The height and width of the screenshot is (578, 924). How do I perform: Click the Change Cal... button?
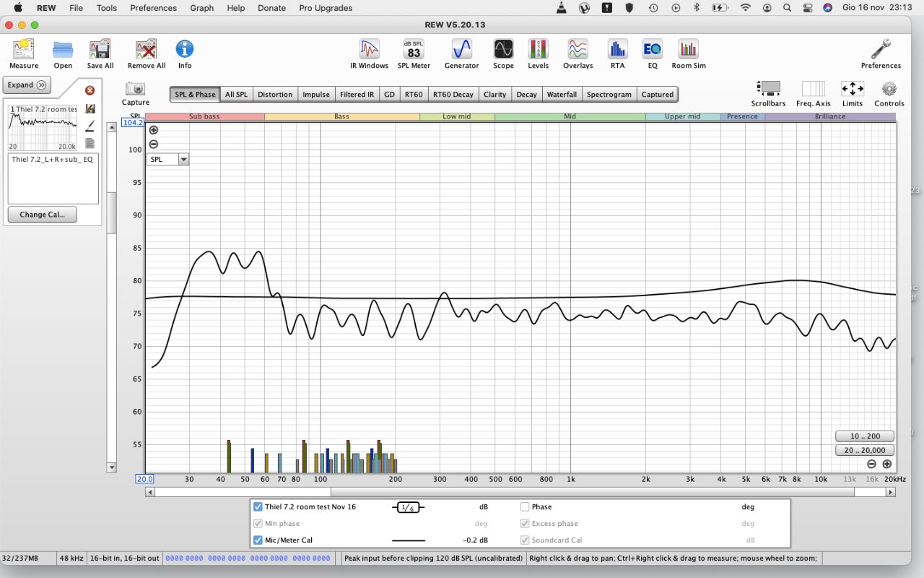(x=43, y=215)
